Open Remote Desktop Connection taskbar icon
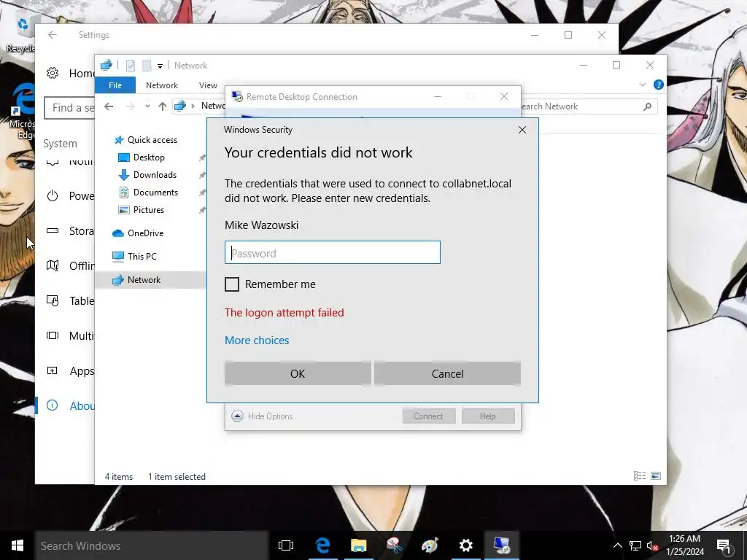Viewport: 747px width, 560px height. (x=502, y=545)
